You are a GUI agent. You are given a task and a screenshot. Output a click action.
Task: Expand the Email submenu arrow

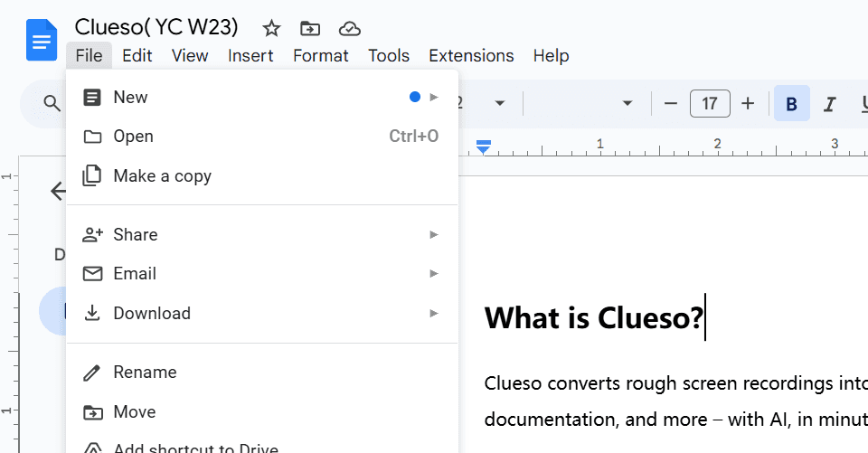pos(434,274)
